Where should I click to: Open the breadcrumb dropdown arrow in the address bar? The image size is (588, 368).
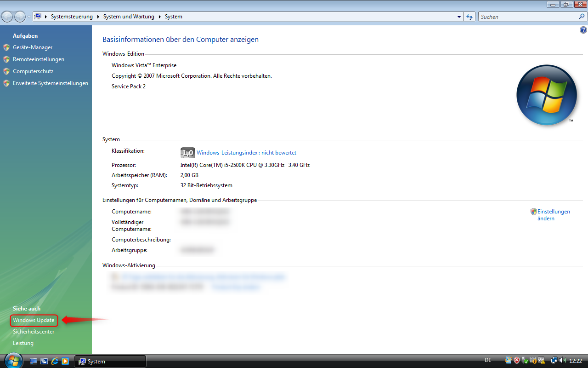[x=458, y=17]
